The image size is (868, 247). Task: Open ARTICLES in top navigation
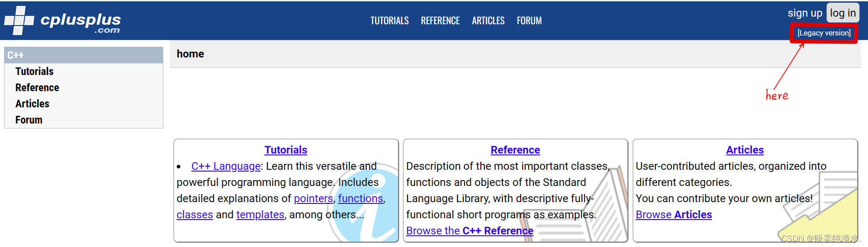488,21
